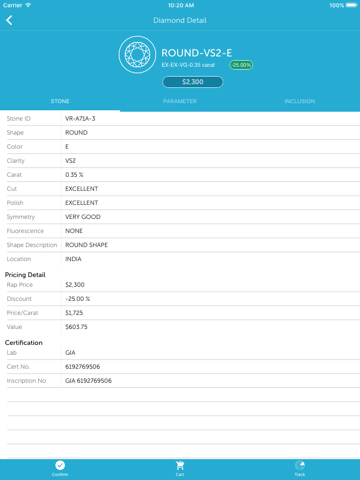
Task: Select the Lab value GIA
Action: pyautogui.click(x=70, y=353)
